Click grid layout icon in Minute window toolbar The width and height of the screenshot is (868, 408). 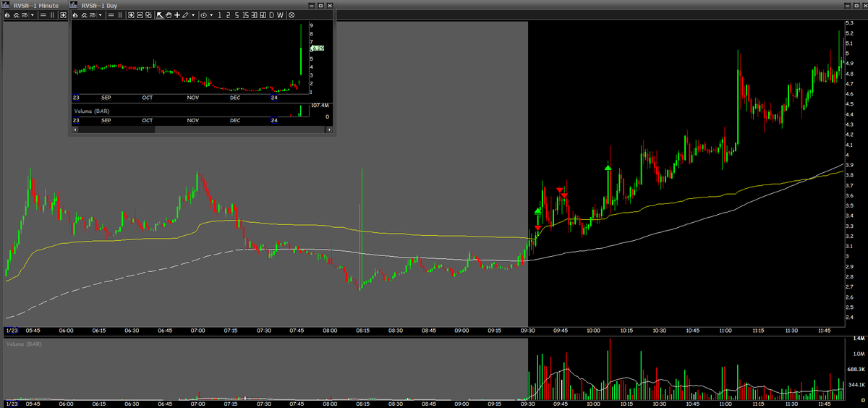pos(63,14)
